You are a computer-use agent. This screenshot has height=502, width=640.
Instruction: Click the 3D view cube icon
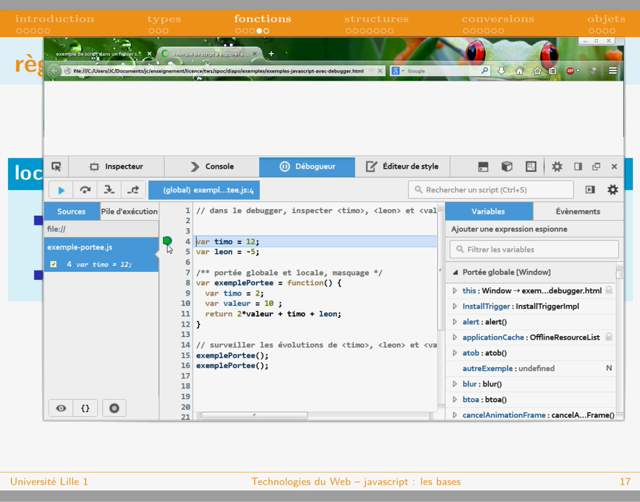(x=507, y=167)
